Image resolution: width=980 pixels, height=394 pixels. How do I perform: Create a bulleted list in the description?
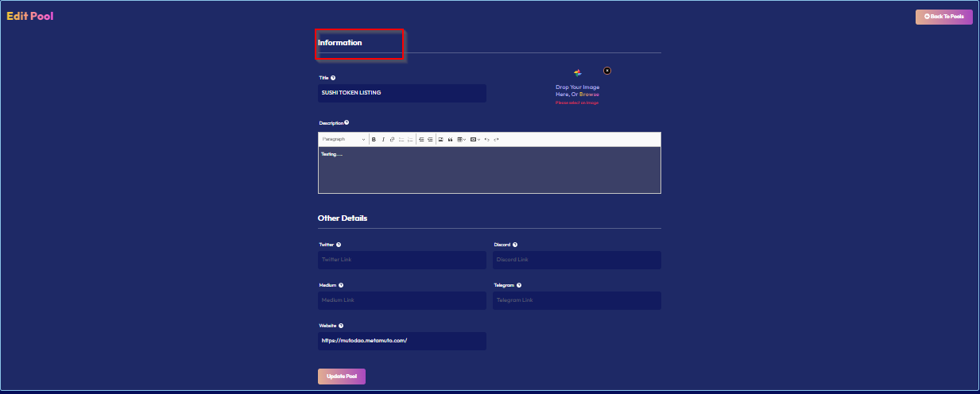(401, 139)
